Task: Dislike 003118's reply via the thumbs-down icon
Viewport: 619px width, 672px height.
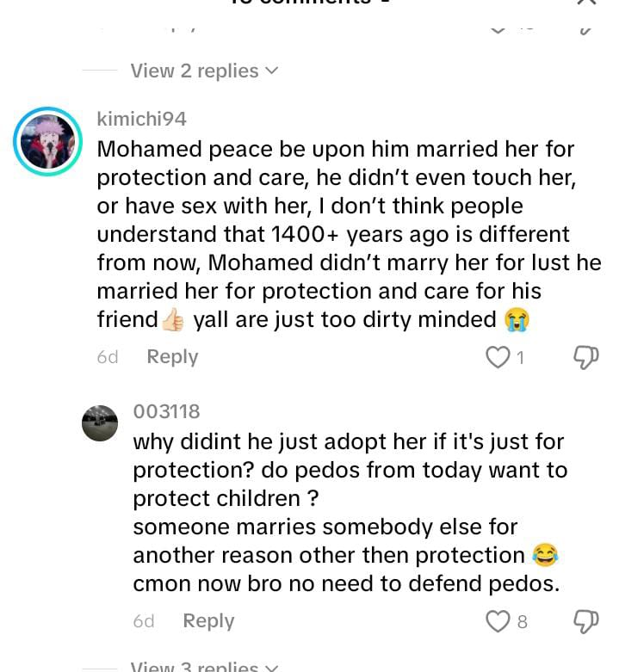Action: pos(586,622)
